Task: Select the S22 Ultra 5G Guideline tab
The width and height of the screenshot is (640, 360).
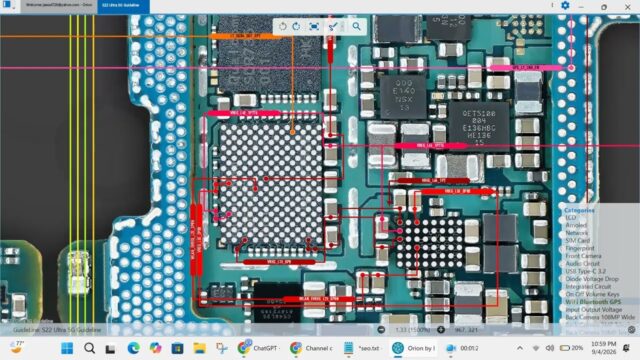Action: pyautogui.click(x=123, y=5)
